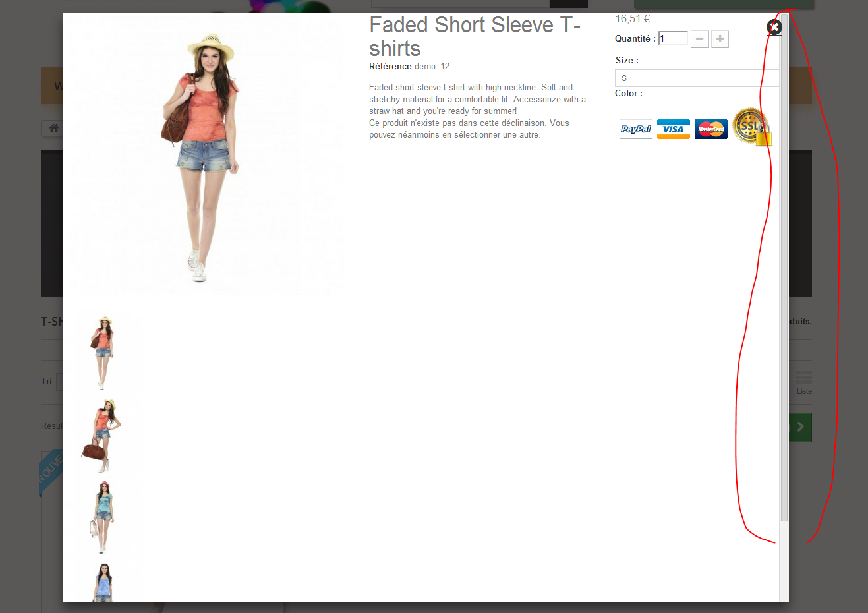868x613 pixels.
Task: Click the SSL security badge
Action: (752, 127)
